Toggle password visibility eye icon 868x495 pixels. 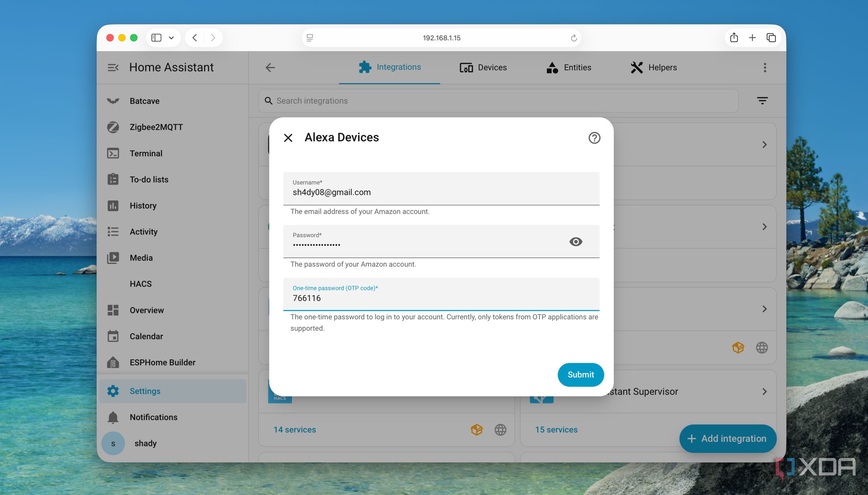point(576,241)
